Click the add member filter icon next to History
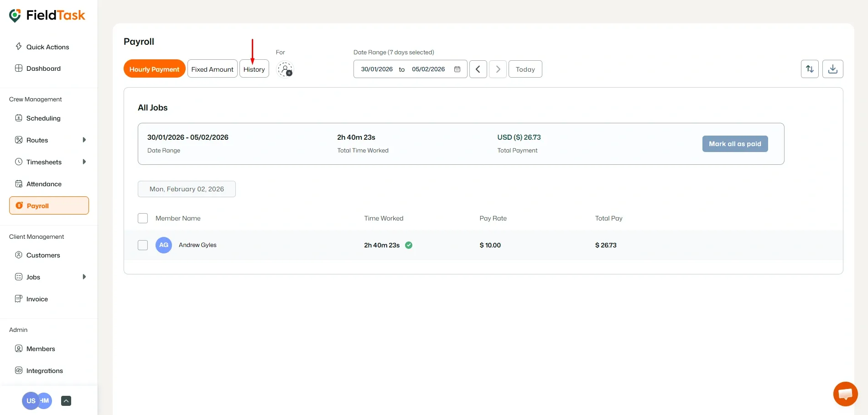 click(286, 69)
